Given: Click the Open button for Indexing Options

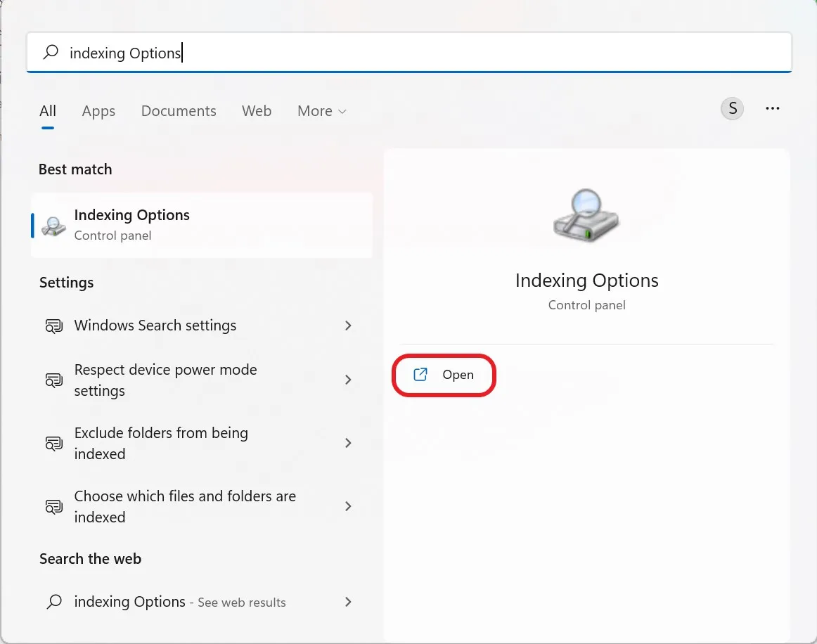Looking at the screenshot, I should click(444, 375).
